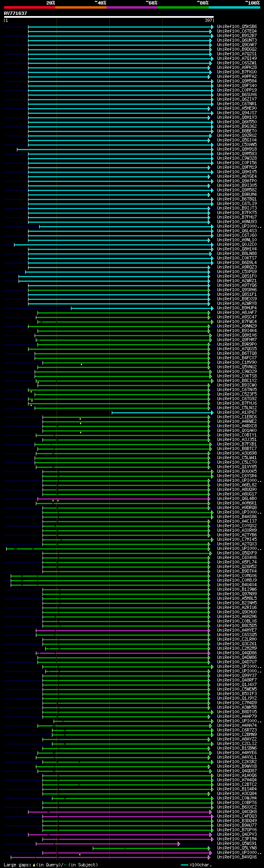Click UniRef100_Q99Y37 label
This screenshot has height=868, width=264.
click(x=237, y=676)
